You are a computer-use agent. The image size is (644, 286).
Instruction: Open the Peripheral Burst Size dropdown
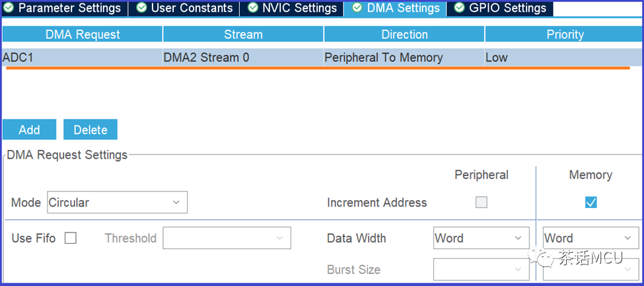point(482,269)
